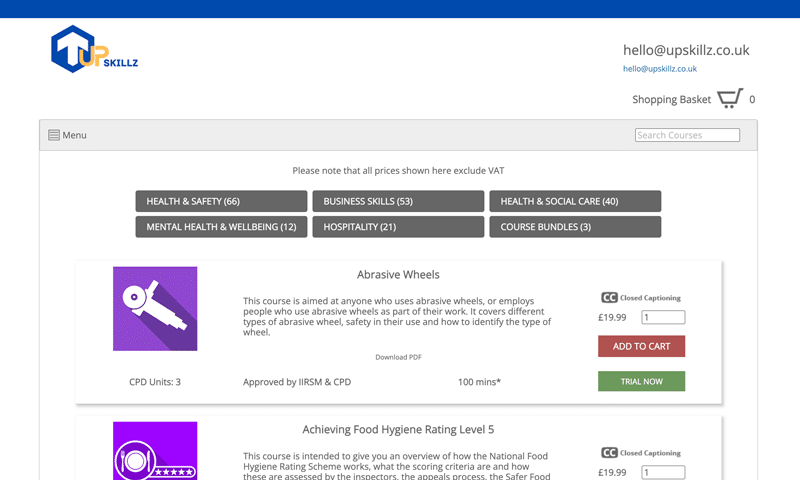The image size is (800, 480).
Task: Download PDF for Abrasive Wheels course
Action: [x=398, y=357]
